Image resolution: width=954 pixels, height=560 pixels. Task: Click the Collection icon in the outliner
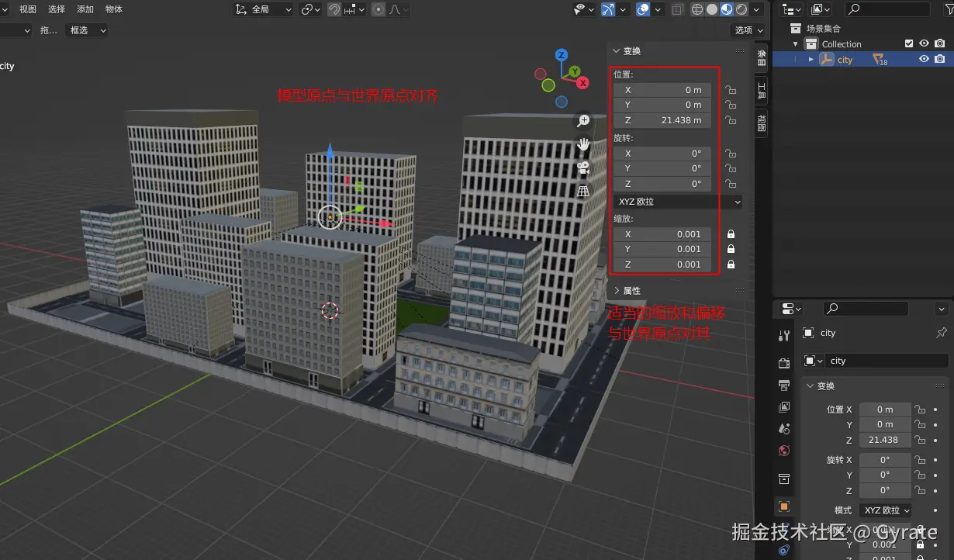coord(811,44)
